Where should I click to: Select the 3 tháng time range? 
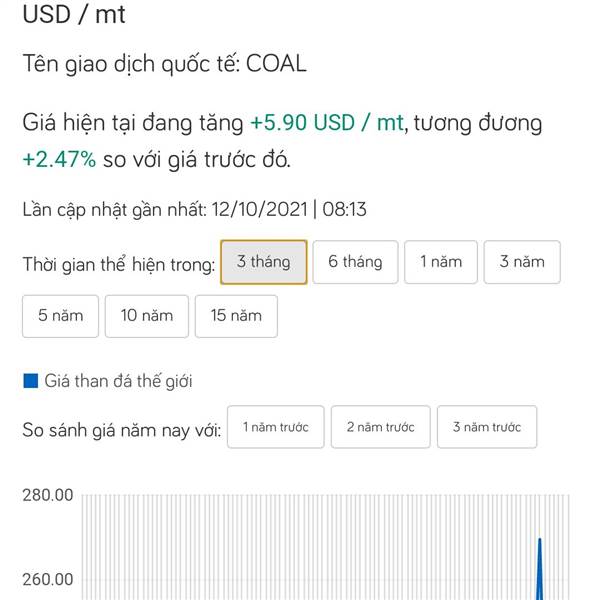pos(263,262)
